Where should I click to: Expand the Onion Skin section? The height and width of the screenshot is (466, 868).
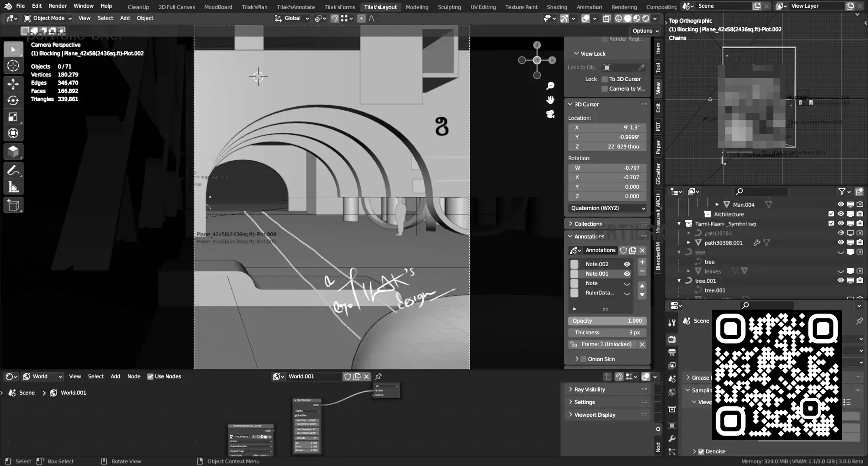coord(601,359)
